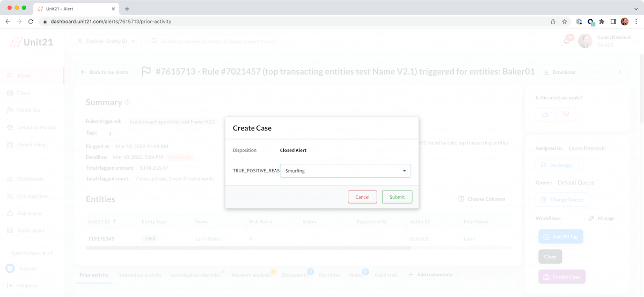Viewport: 644px width, 297px height.
Task: Open Matchlists in the sidebar
Action: tap(24, 110)
